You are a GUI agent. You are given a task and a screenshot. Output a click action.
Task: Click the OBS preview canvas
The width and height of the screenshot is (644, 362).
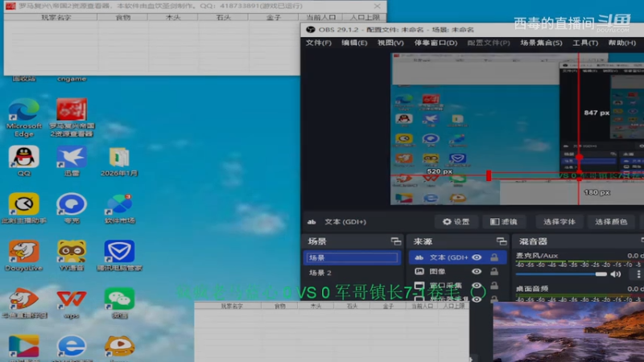coord(517,129)
